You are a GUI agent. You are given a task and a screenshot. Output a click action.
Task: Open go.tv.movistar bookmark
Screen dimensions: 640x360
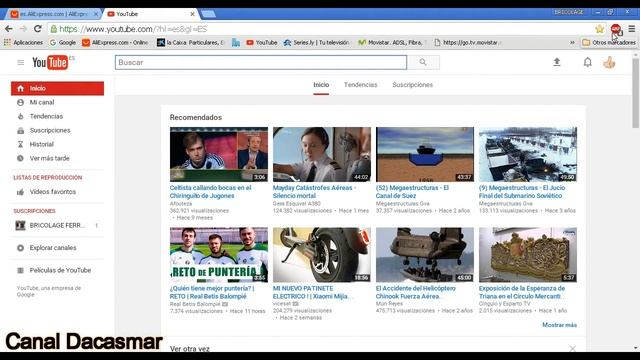pos(468,42)
